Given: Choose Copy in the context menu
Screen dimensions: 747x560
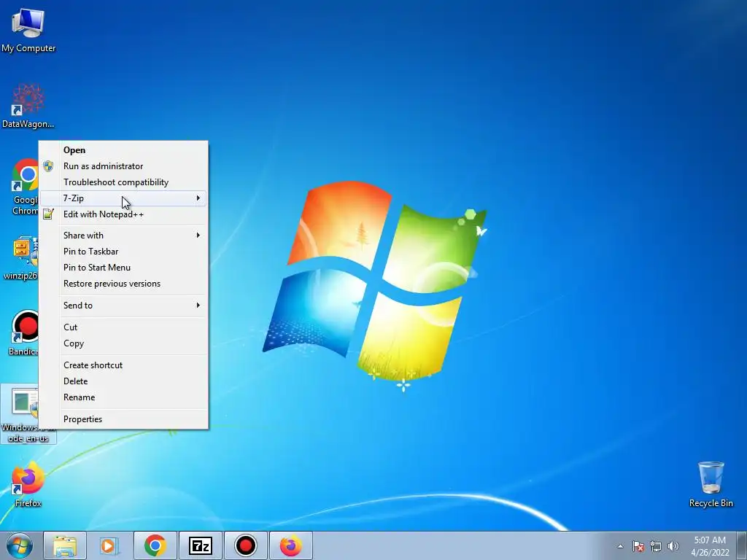Looking at the screenshot, I should pos(123,343).
